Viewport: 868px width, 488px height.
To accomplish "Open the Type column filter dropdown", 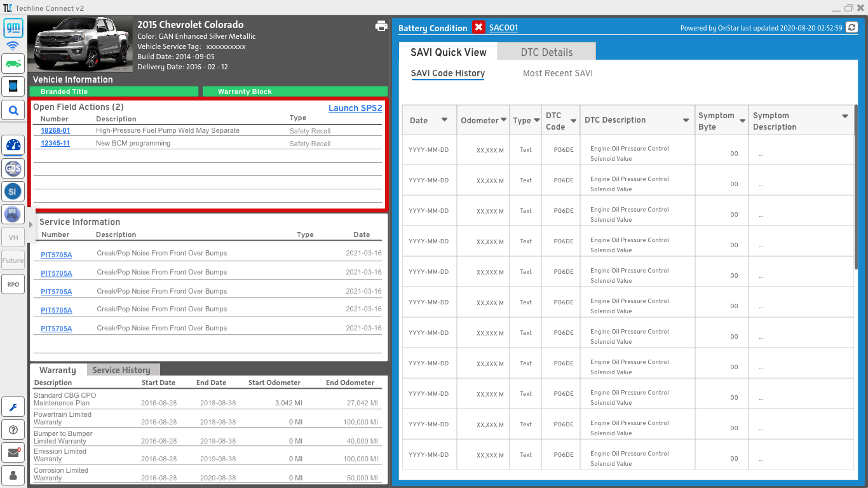I will (x=537, y=120).
